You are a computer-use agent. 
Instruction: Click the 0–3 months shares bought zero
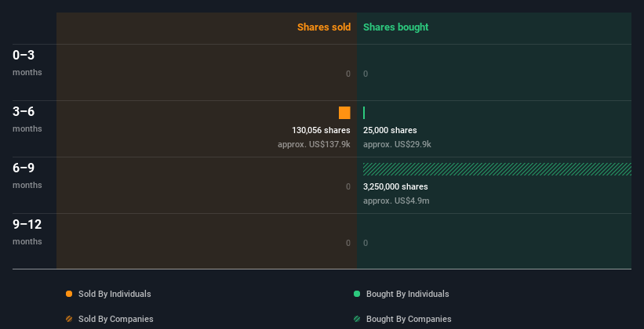pos(366,74)
